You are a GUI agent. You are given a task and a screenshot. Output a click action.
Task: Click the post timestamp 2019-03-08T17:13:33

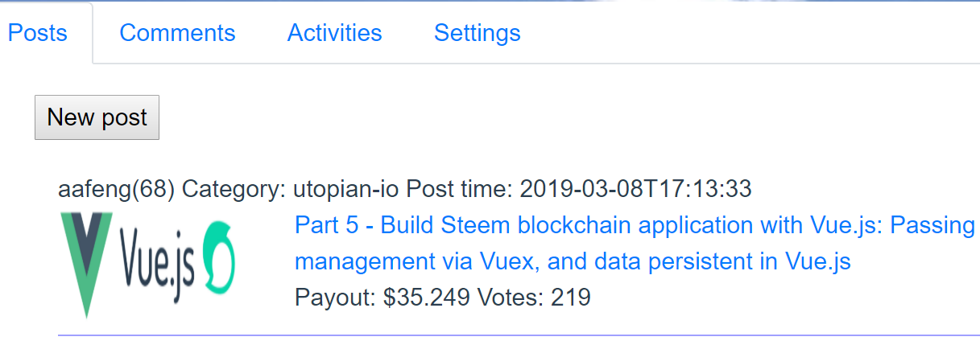tap(636, 189)
